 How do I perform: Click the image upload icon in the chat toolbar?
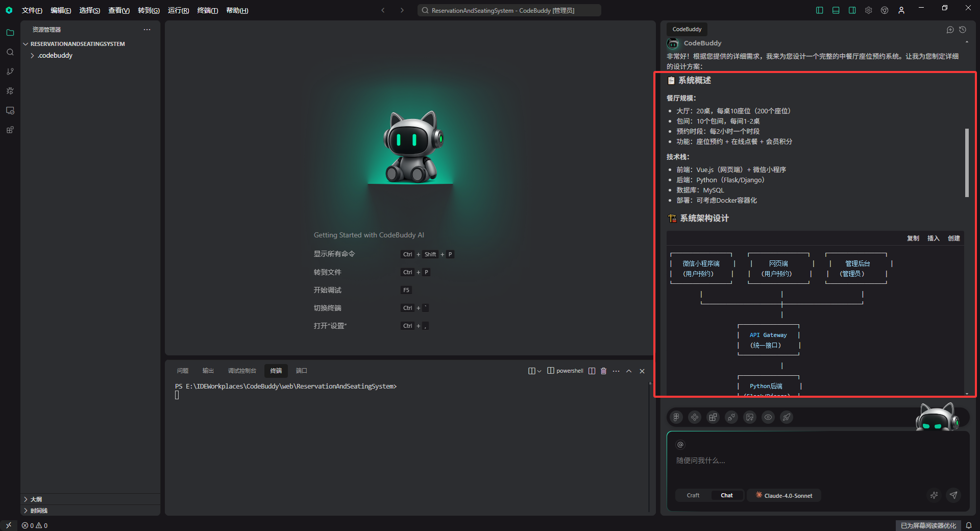750,417
